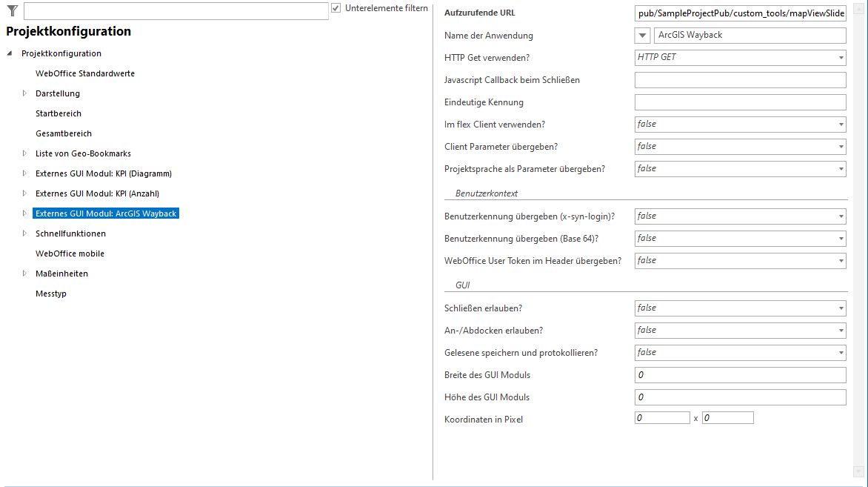Expand the Darstellung tree node
868x487 pixels.
(x=24, y=93)
